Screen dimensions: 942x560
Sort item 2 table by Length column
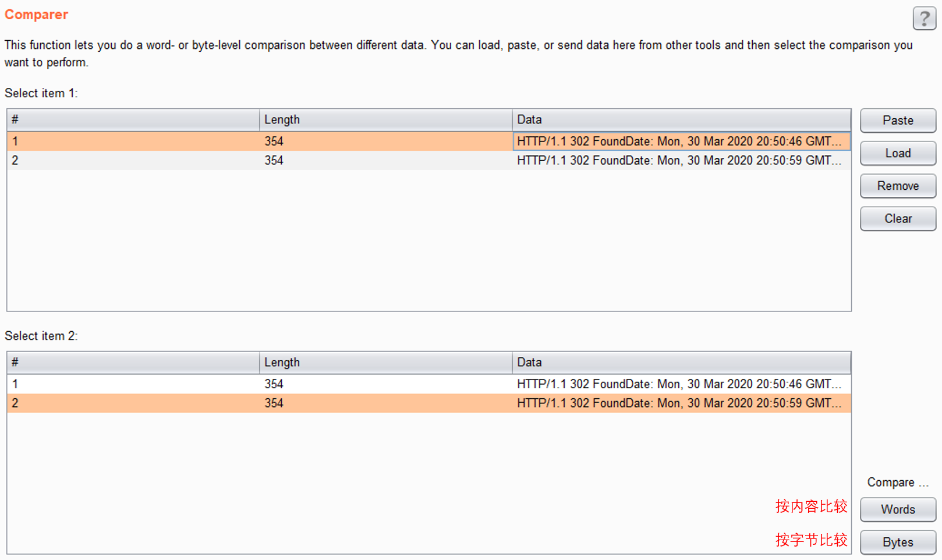(385, 363)
